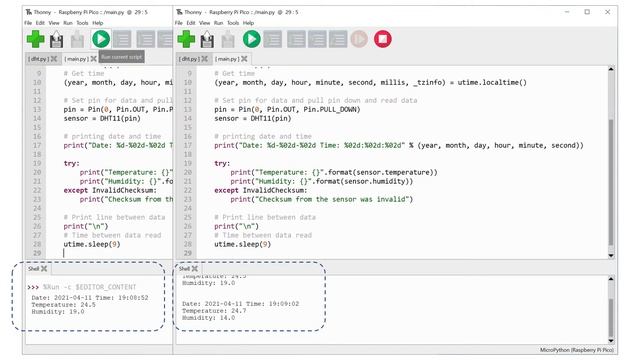Click 'Temperature: 24.7' in right shell
Image resolution: width=640 pixels, height=360 pixels.
point(214,311)
